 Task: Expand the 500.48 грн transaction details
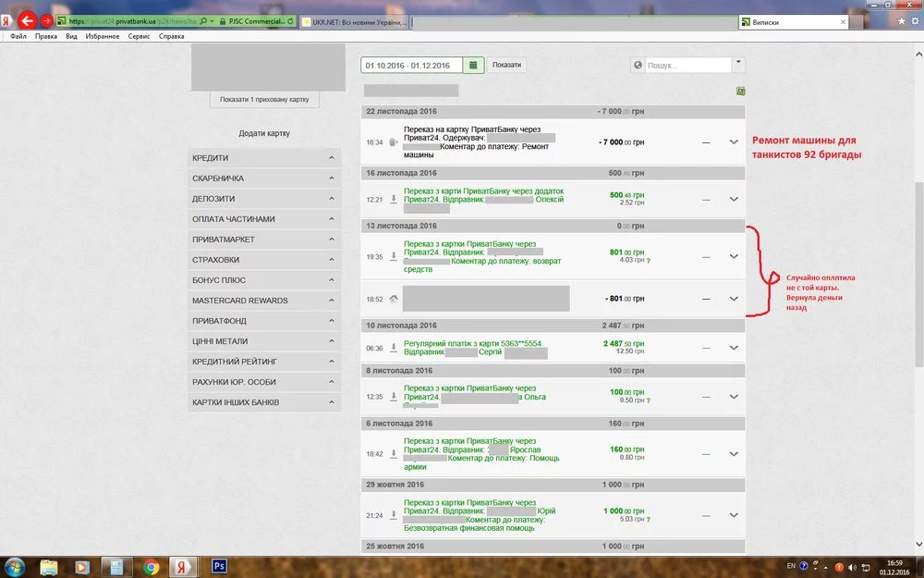(734, 199)
